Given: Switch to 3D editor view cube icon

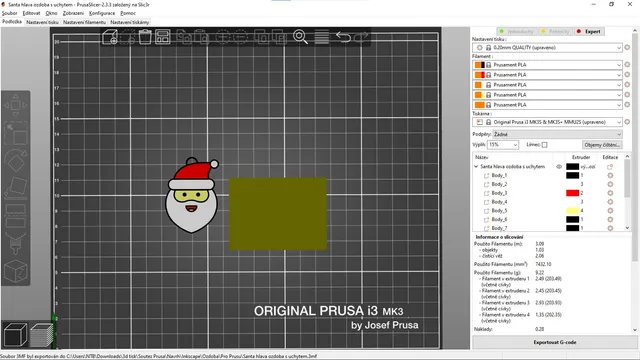Looking at the screenshot, I should (16, 334).
